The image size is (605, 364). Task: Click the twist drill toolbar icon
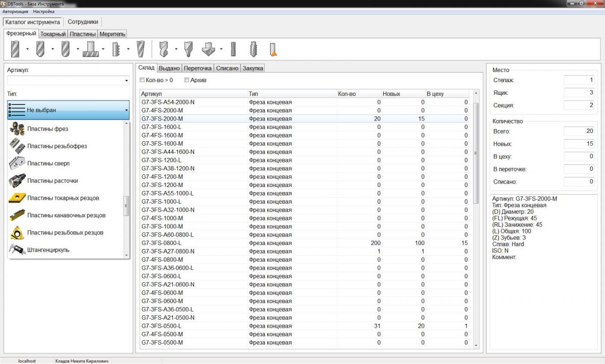(x=163, y=49)
